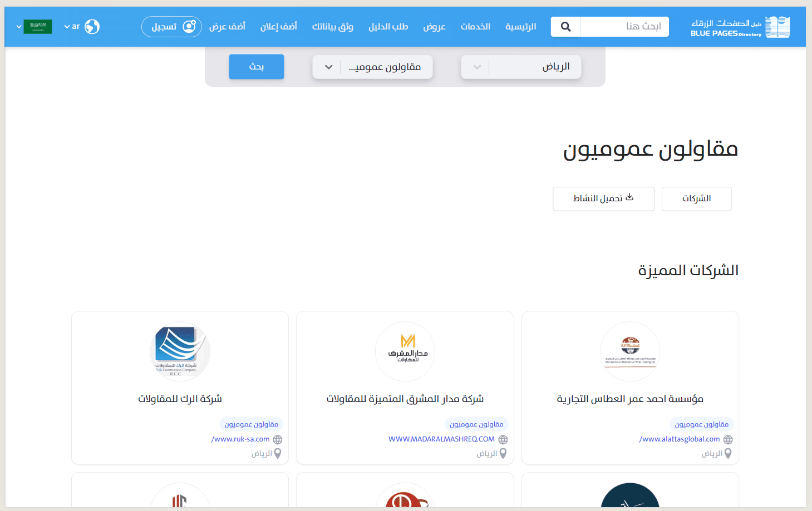The height and width of the screenshot is (511, 812).
Task: Click globe icon beside www.ruk-sa.com
Action: tap(278, 439)
